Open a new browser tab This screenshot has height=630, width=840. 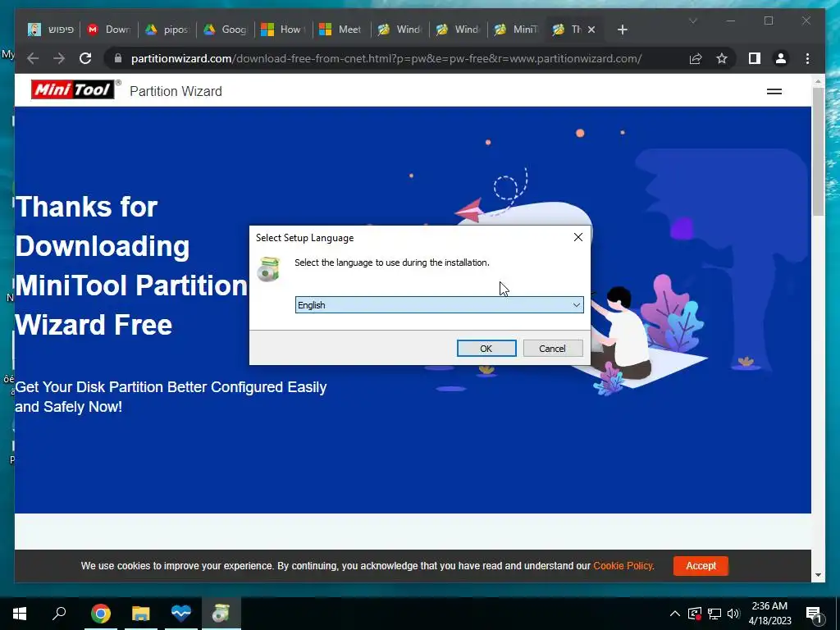pyautogui.click(x=622, y=30)
